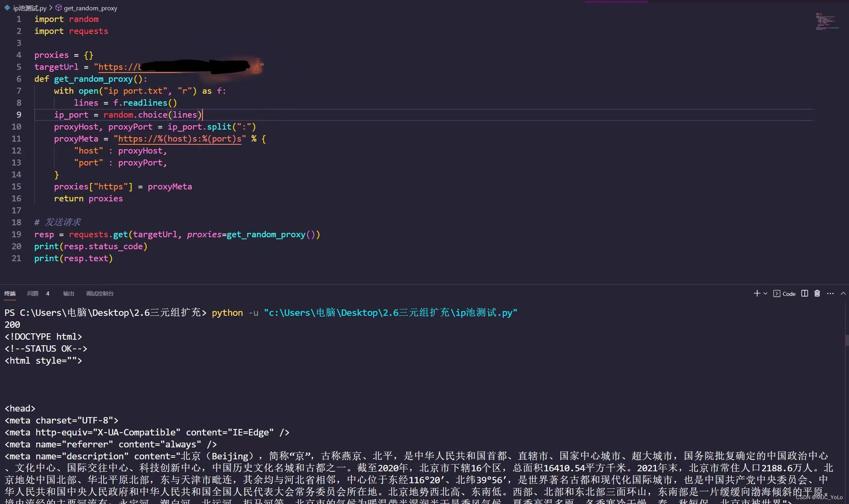Open the panel more actions ellipsis

(x=830, y=293)
